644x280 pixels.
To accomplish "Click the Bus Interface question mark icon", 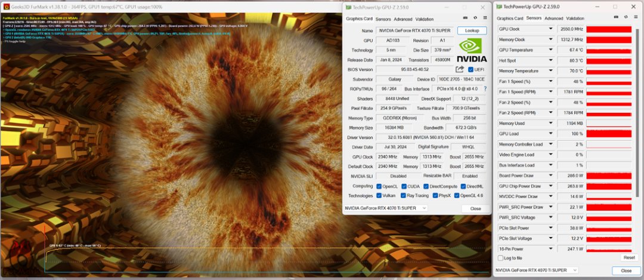I will pyautogui.click(x=485, y=88).
